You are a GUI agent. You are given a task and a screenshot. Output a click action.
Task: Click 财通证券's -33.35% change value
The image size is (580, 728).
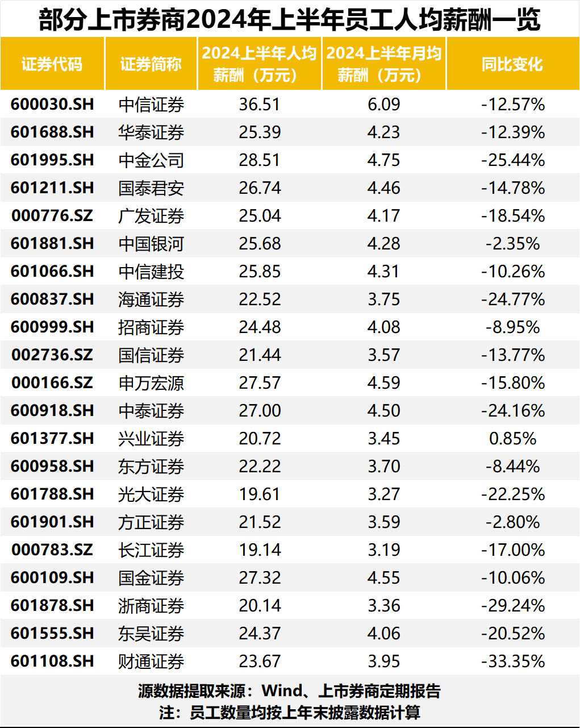pyautogui.click(x=512, y=662)
